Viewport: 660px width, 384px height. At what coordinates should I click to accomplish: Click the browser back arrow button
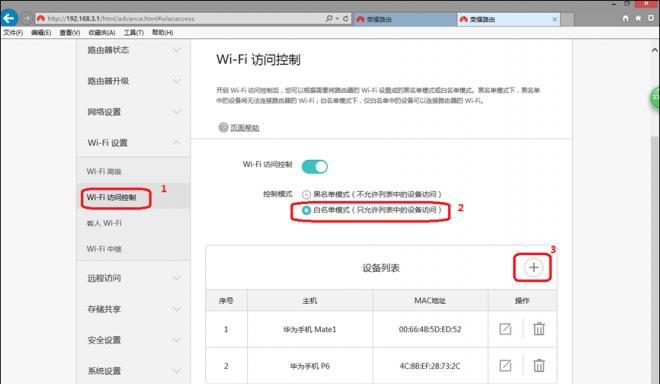9,19
